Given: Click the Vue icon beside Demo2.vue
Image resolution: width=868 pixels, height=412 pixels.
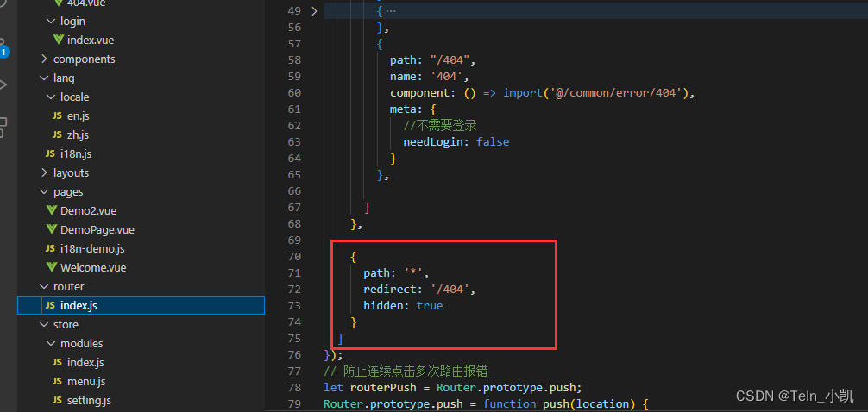Looking at the screenshot, I should [52, 210].
